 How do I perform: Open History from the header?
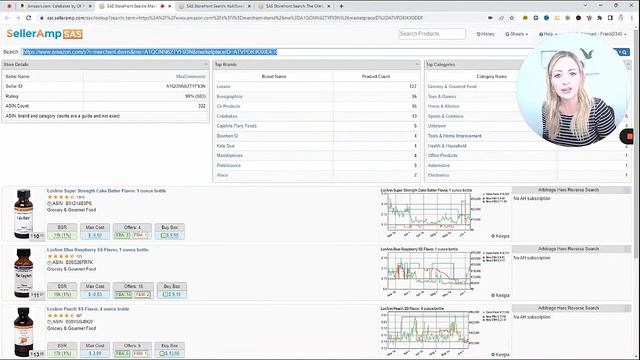tap(485, 34)
